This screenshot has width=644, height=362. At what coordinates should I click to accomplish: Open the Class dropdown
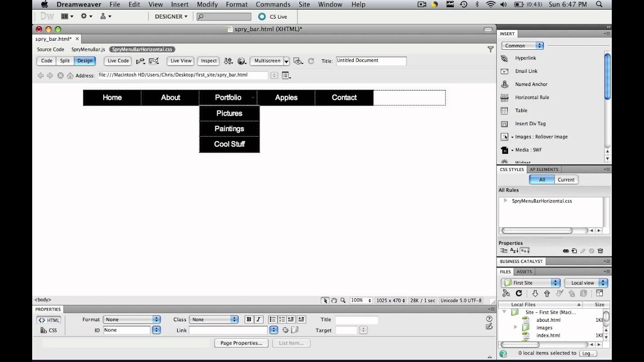pos(214,319)
